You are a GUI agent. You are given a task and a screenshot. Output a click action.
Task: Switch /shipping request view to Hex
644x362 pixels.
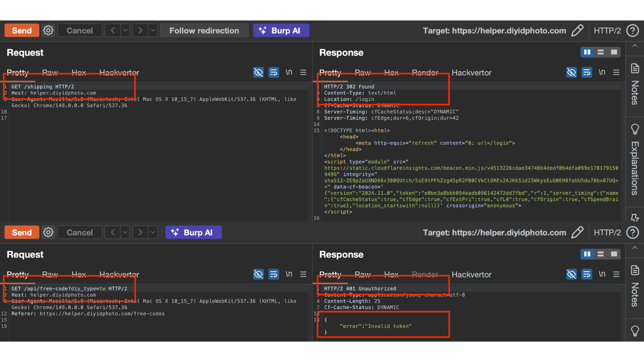[x=79, y=73]
